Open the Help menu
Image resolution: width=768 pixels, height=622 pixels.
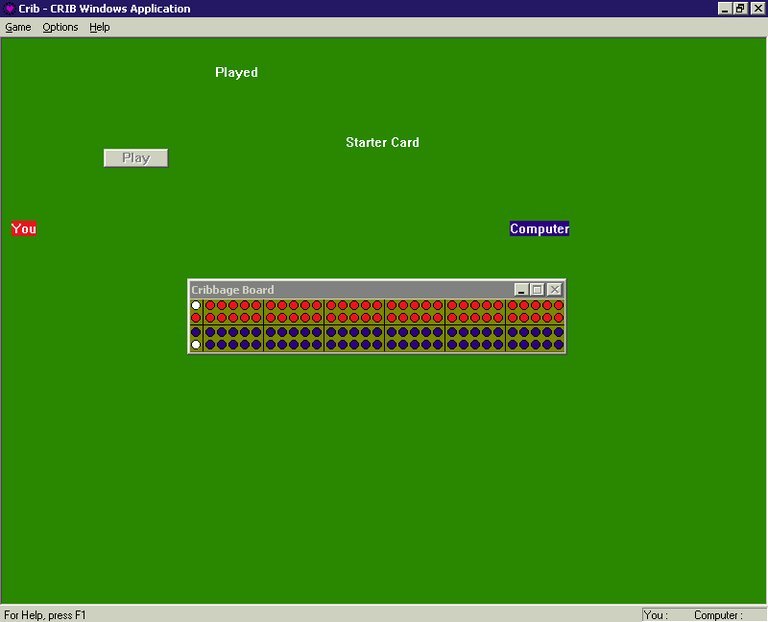coord(99,27)
